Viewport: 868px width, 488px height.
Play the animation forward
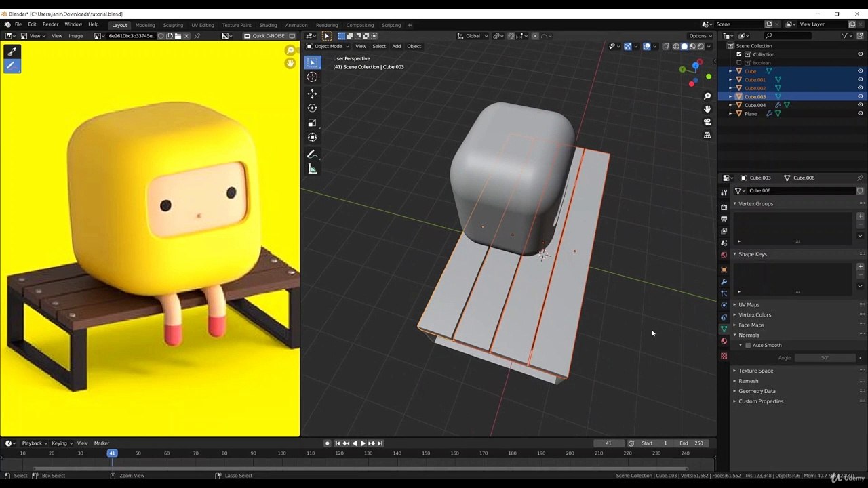pos(363,443)
